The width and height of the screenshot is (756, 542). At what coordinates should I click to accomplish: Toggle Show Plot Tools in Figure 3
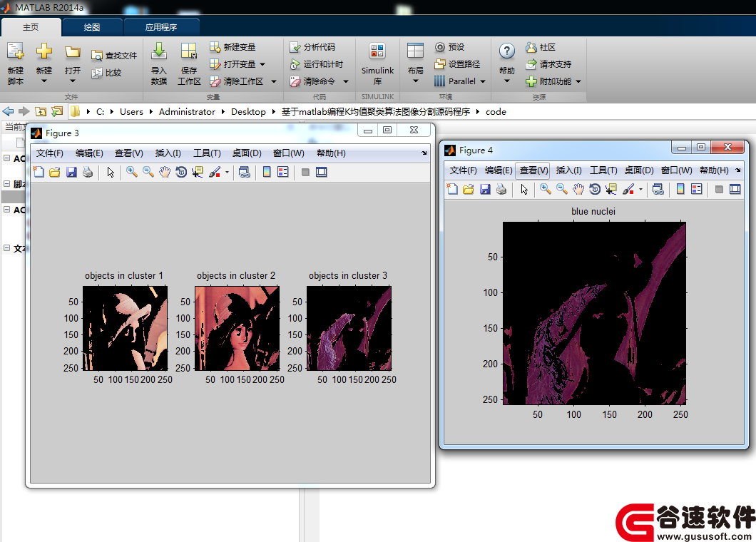point(322,172)
